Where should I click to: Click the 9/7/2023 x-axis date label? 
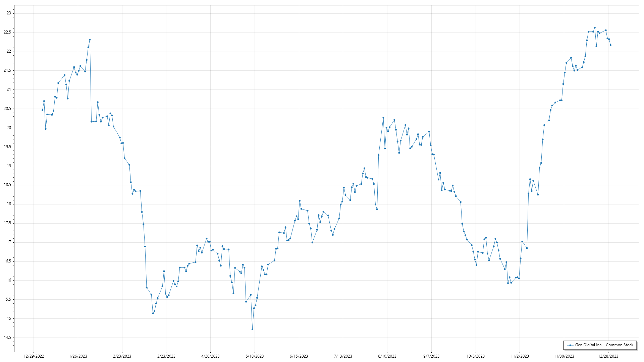tap(431, 356)
